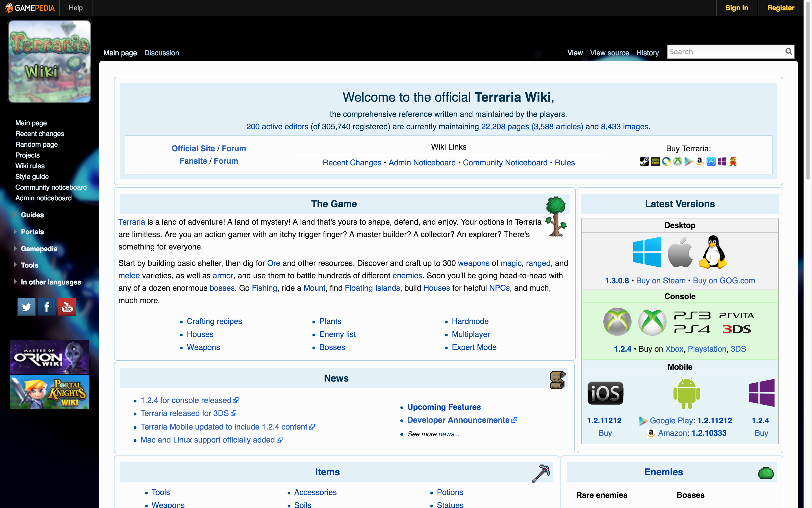Click the gray Apple logo in Desktop section
The height and width of the screenshot is (508, 812).
[x=680, y=252]
